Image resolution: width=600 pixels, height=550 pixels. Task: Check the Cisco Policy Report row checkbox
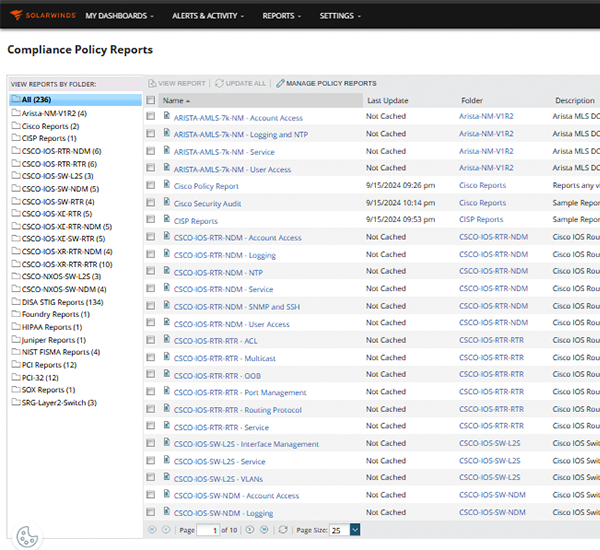[151, 185]
